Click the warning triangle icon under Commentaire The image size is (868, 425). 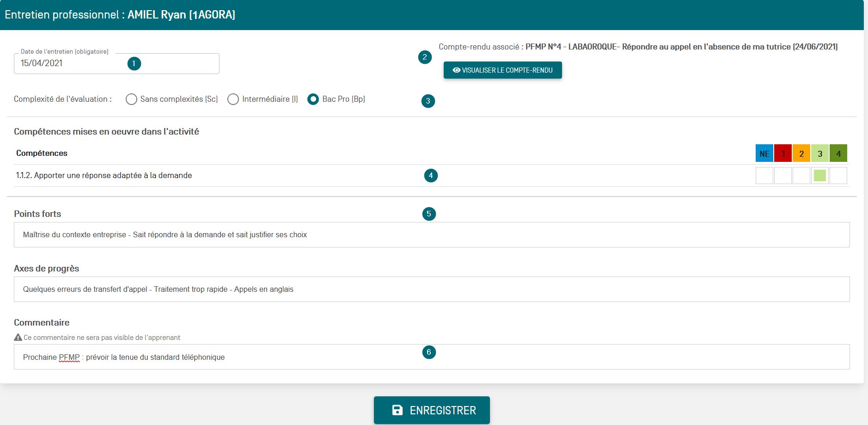18,338
